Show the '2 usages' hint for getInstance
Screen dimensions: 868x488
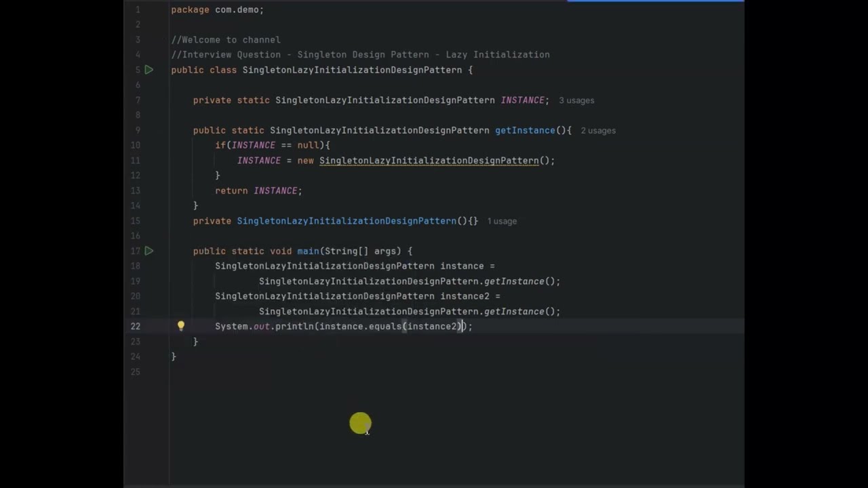[598, 130]
